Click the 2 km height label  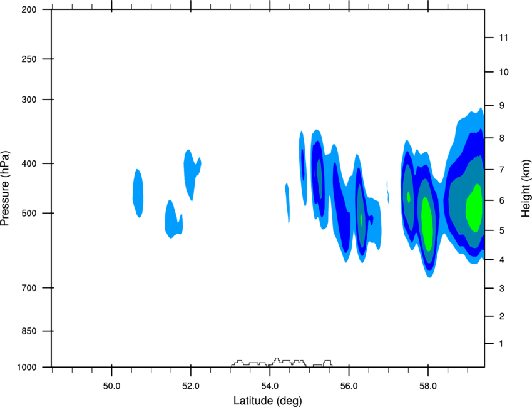(502, 316)
